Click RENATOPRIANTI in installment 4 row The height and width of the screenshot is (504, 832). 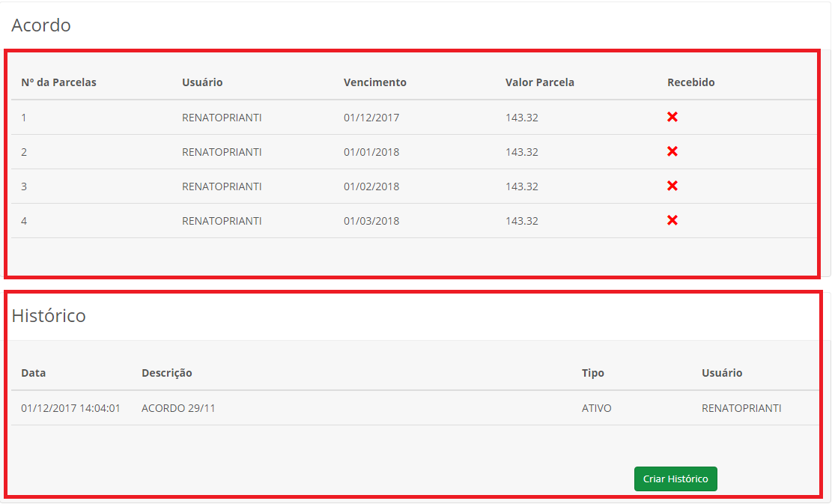(222, 221)
